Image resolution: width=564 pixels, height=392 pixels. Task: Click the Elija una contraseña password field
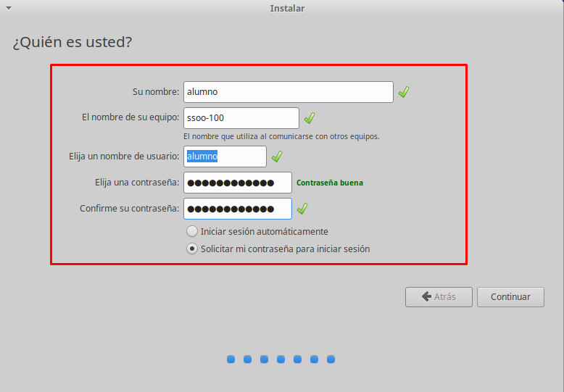point(237,183)
